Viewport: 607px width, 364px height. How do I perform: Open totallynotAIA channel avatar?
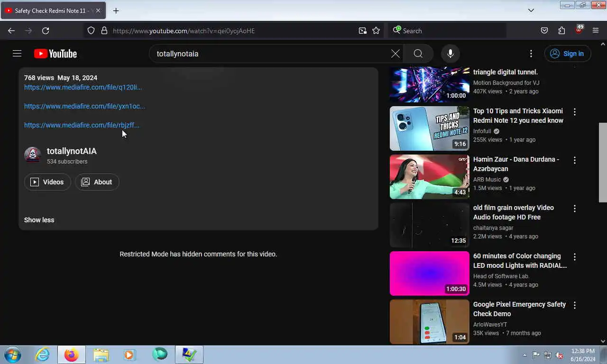32,155
